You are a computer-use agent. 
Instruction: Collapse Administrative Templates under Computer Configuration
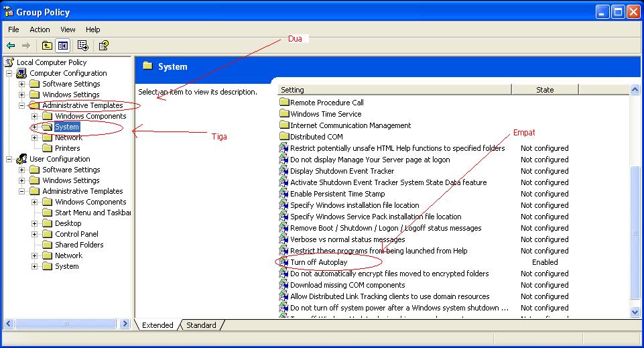tap(21, 105)
